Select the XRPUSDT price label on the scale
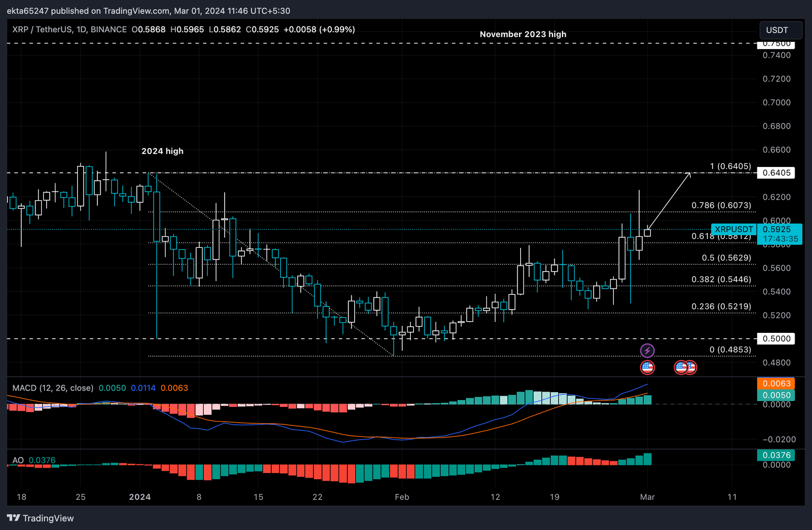812x530 pixels. tap(734, 229)
